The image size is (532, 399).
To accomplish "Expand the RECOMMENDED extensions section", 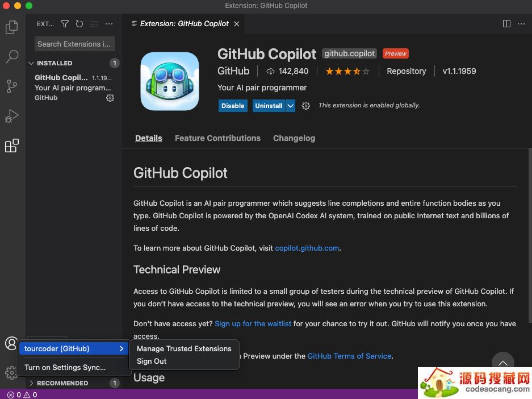I will [x=32, y=383].
